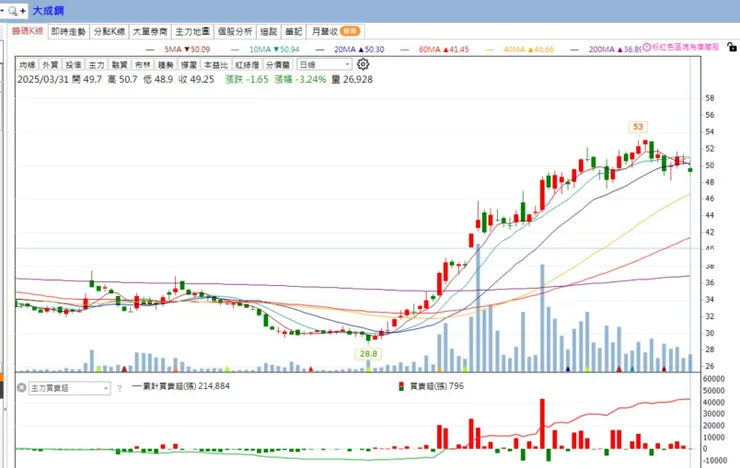Open the 大量券商 tab
Viewport: 740px width, 468px height.
pyautogui.click(x=150, y=32)
